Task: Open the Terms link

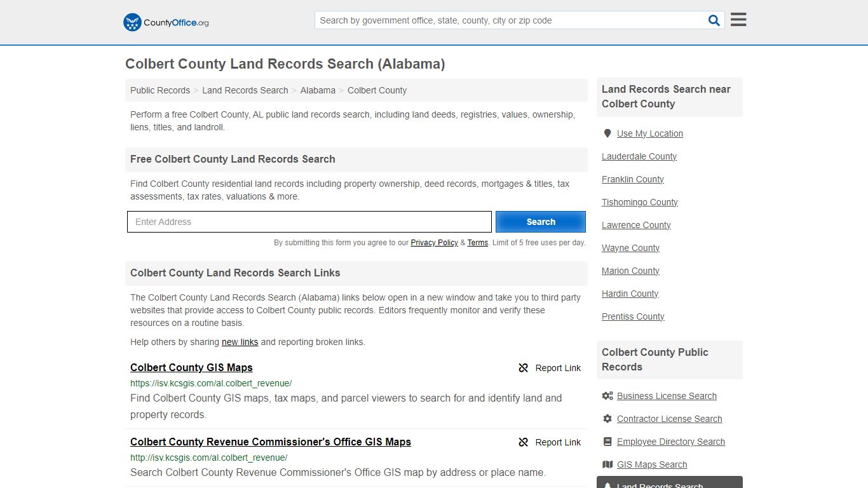Action: pyautogui.click(x=478, y=243)
